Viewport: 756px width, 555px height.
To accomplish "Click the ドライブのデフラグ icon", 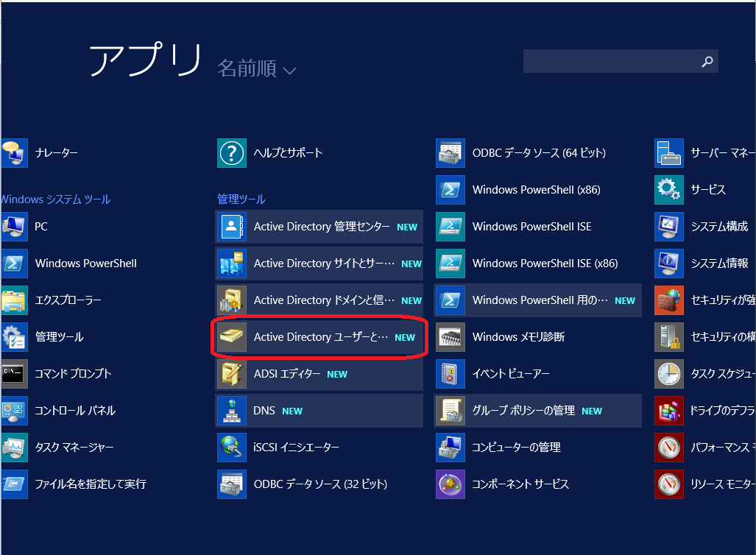I will (669, 410).
